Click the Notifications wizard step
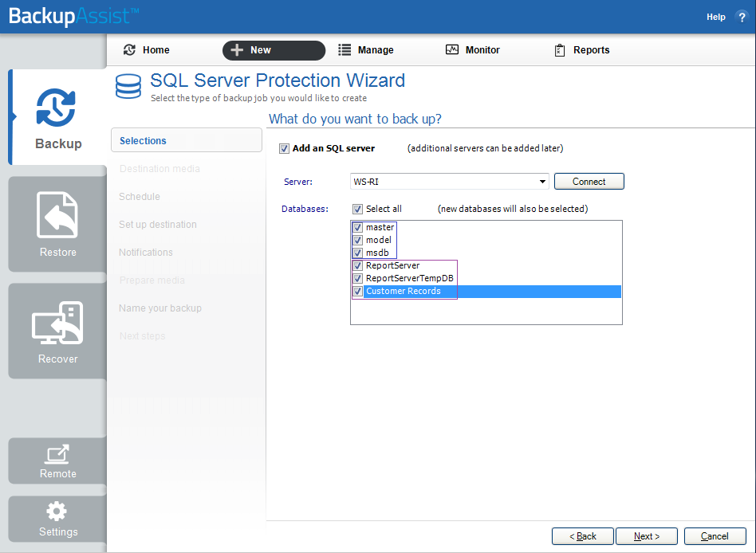 coord(146,253)
